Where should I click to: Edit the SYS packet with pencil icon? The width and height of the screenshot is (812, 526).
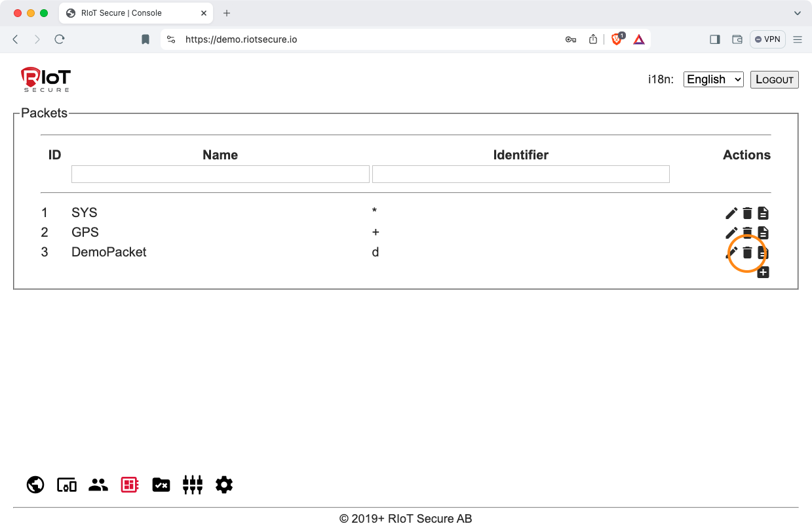click(731, 213)
